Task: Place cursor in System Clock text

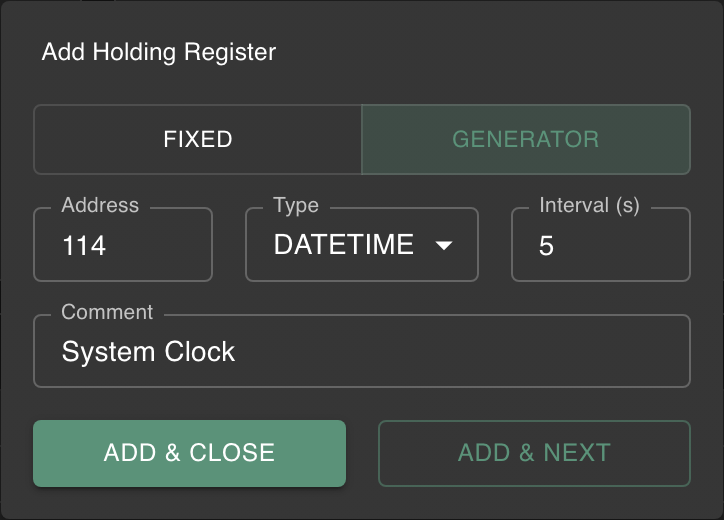Action: point(148,352)
